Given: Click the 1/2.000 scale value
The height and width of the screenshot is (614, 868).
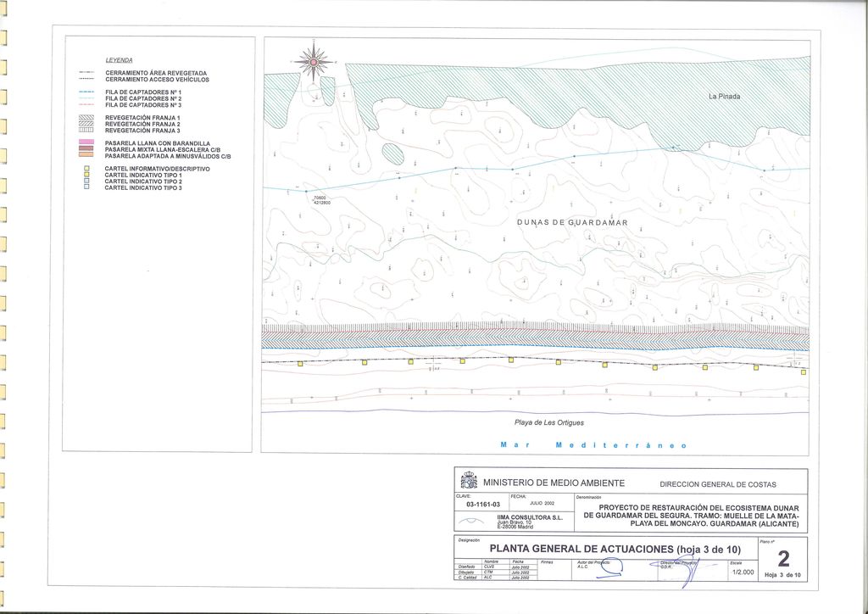Looking at the screenshot, I should [x=740, y=572].
